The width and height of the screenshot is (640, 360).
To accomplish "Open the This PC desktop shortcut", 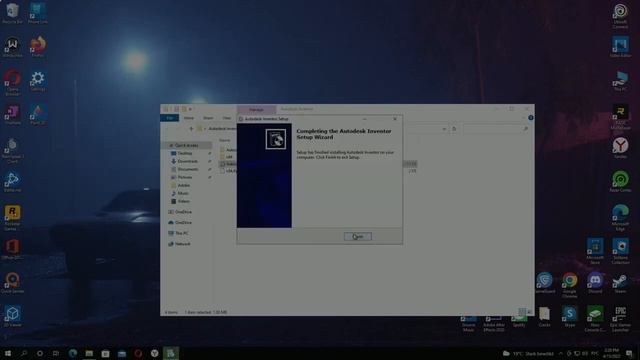I will coord(620,80).
